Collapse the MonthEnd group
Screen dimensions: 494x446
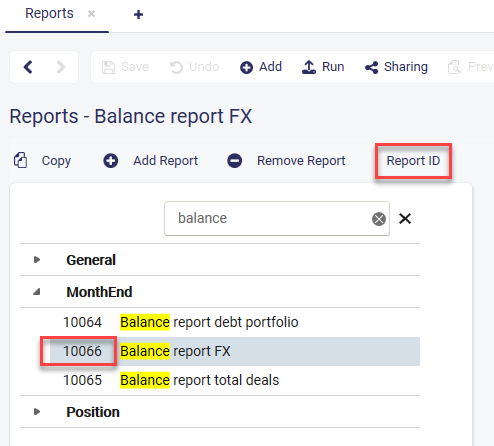pyautogui.click(x=37, y=292)
